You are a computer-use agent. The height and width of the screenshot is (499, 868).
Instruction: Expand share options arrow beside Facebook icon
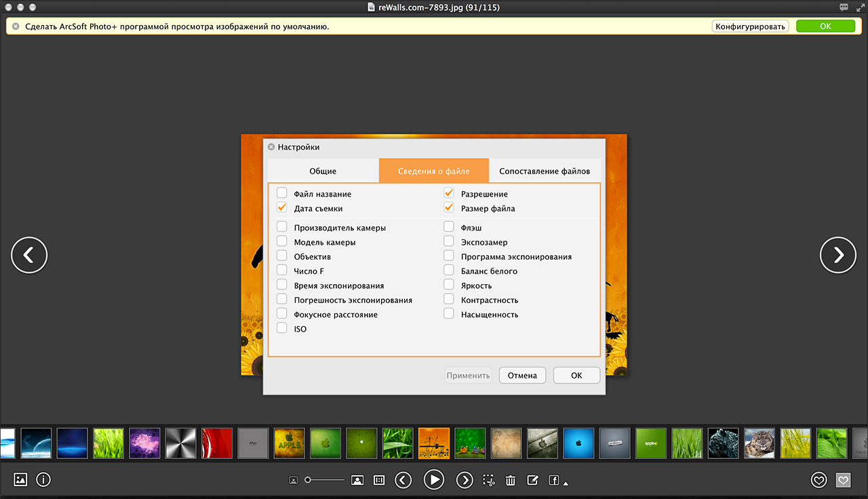click(566, 483)
